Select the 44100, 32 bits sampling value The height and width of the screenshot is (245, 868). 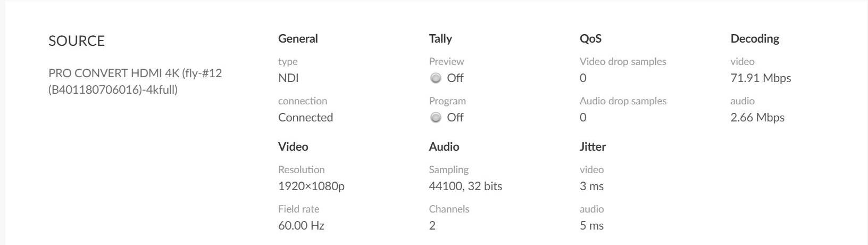[465, 186]
